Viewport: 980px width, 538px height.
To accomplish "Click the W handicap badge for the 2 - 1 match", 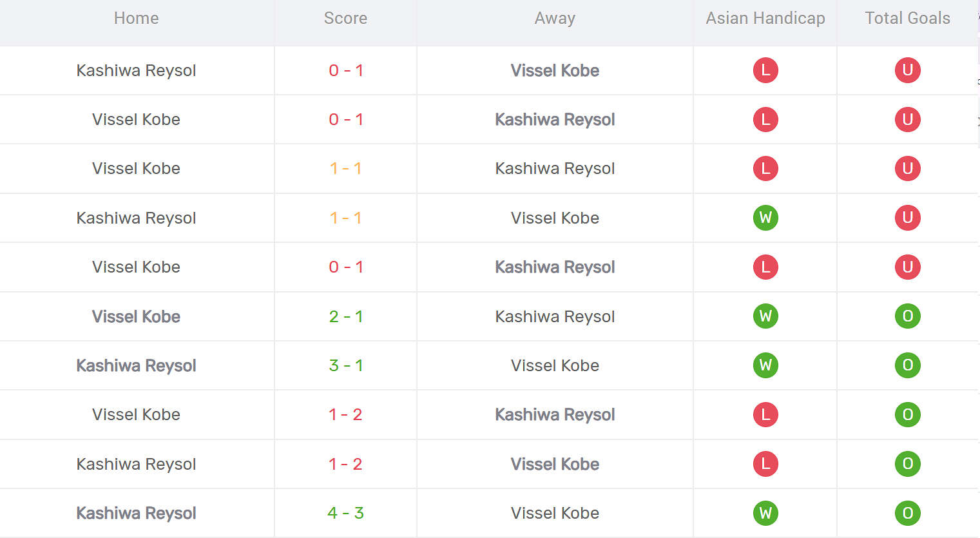I will click(x=765, y=316).
